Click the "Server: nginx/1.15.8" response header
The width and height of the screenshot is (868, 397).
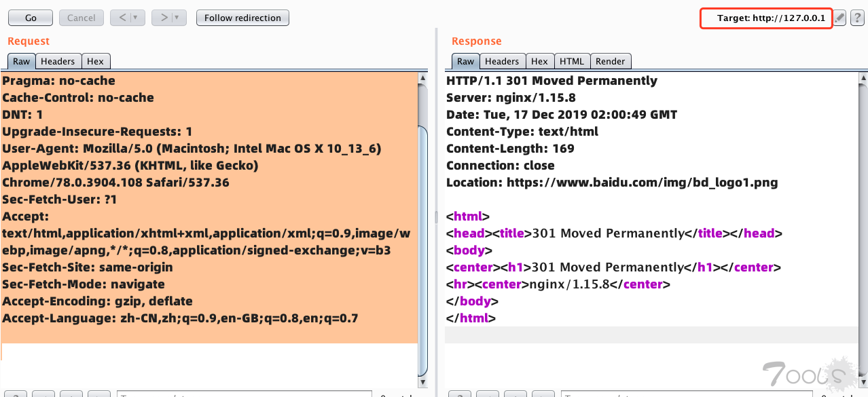pyautogui.click(x=511, y=98)
